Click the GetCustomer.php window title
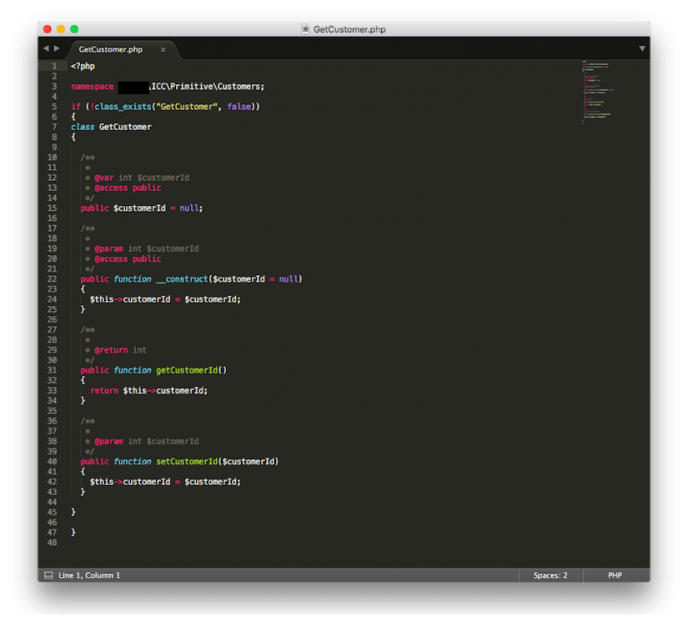The image size is (688, 636). click(349, 29)
